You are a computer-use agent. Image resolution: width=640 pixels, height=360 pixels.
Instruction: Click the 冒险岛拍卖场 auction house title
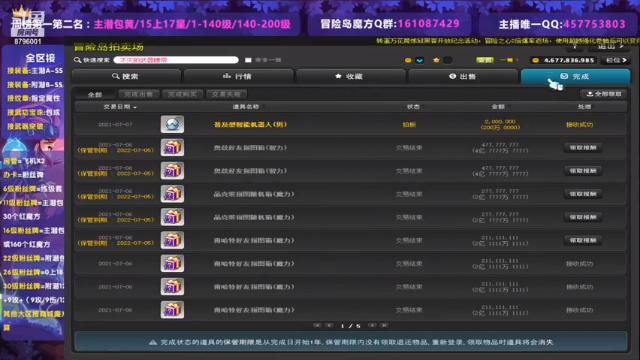point(109,47)
